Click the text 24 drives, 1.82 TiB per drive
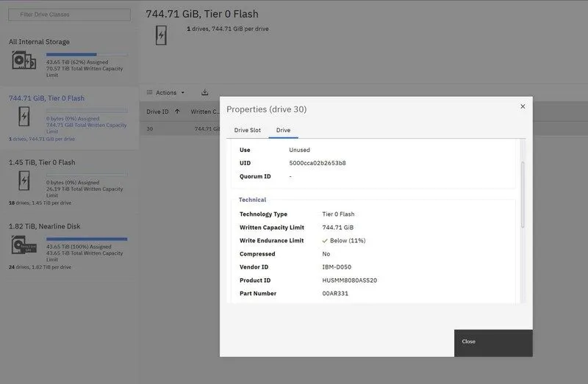 [40, 267]
